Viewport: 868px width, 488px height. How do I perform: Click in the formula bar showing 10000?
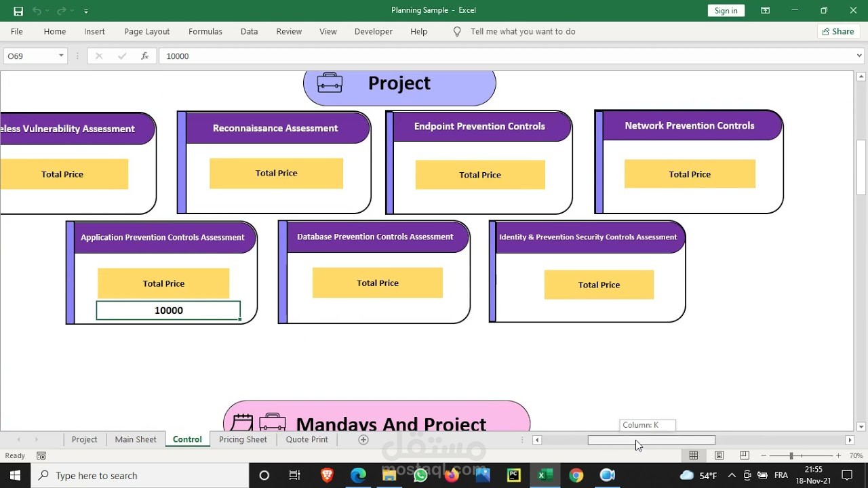click(x=505, y=56)
